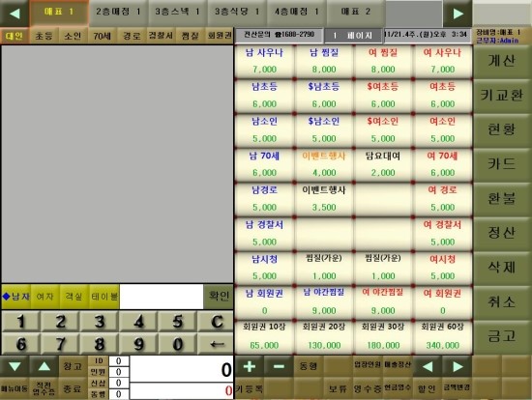
Task: Click the 직전영수증 button
Action: [44, 388]
